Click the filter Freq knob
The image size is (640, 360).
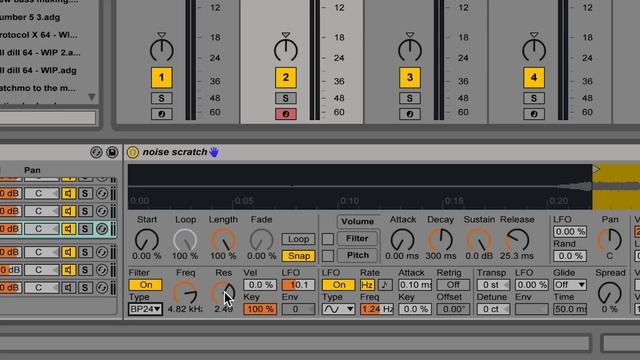coord(185,292)
